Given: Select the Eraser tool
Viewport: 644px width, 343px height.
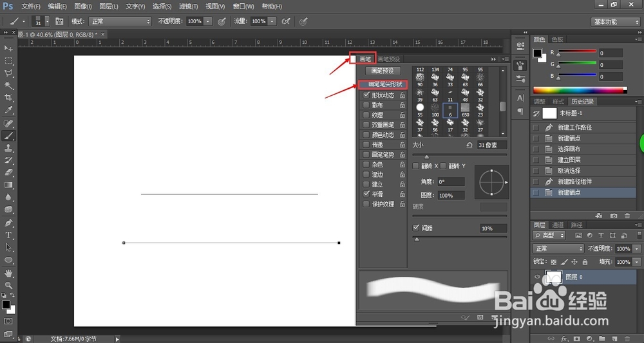Looking at the screenshot, I should pos(8,172).
